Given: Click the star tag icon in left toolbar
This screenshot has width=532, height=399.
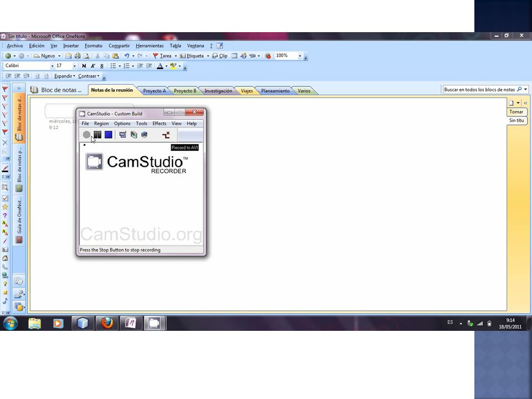Looking at the screenshot, I should coord(5,207).
